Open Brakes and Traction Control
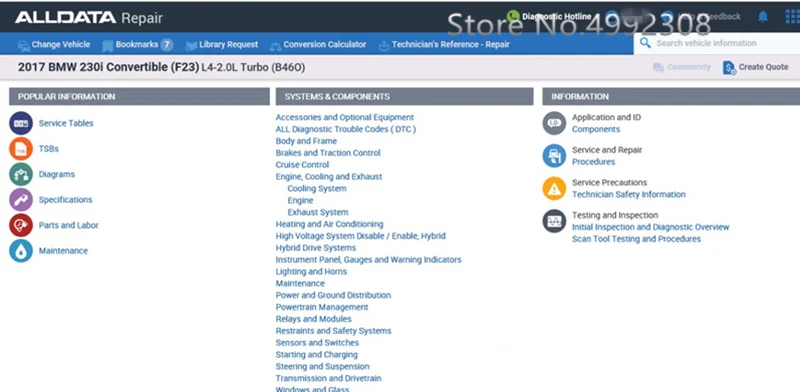 point(328,153)
